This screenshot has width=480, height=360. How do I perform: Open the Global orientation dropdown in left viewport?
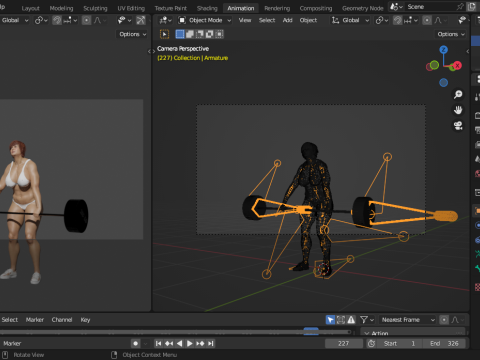click(14, 20)
